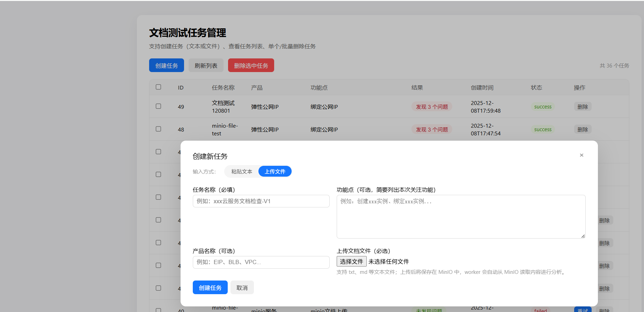Screen dimensions: 644x312
Task: Focus the 产品名称 input field
Action: (261, 262)
